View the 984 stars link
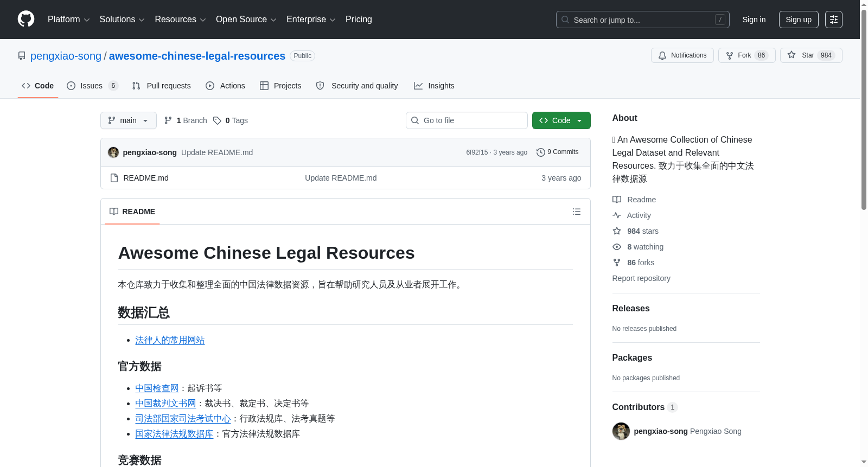868x467 pixels. click(635, 231)
